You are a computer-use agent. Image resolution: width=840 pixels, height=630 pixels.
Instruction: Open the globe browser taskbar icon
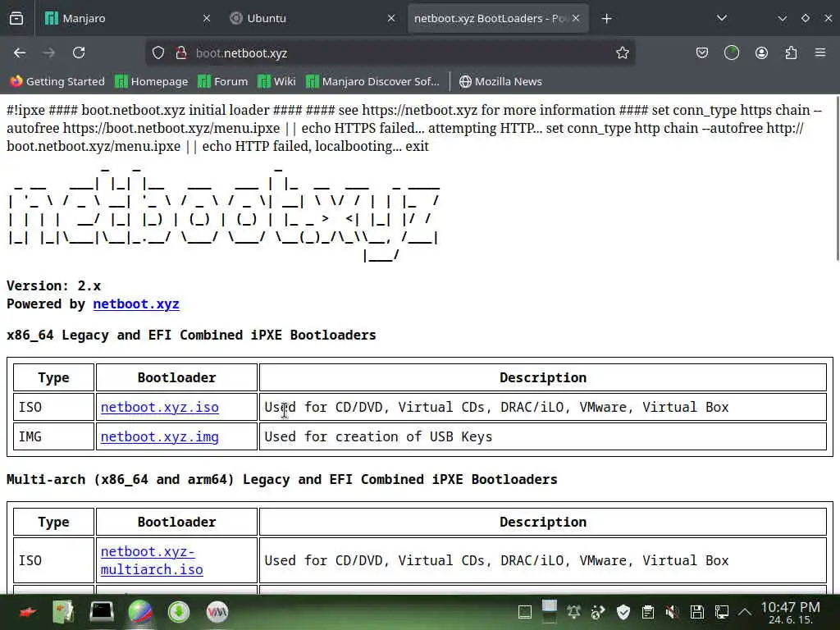(x=140, y=612)
